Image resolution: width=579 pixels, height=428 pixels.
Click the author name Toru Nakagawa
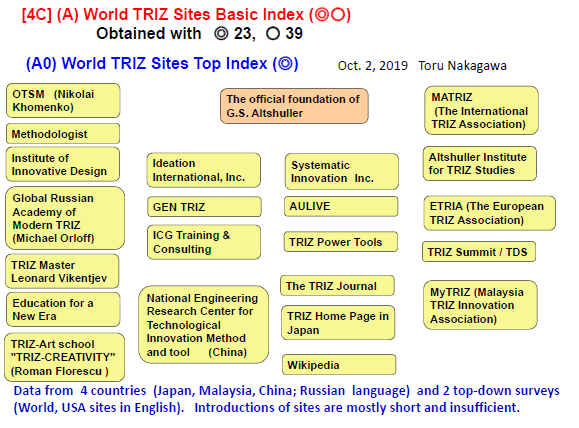tap(462, 66)
